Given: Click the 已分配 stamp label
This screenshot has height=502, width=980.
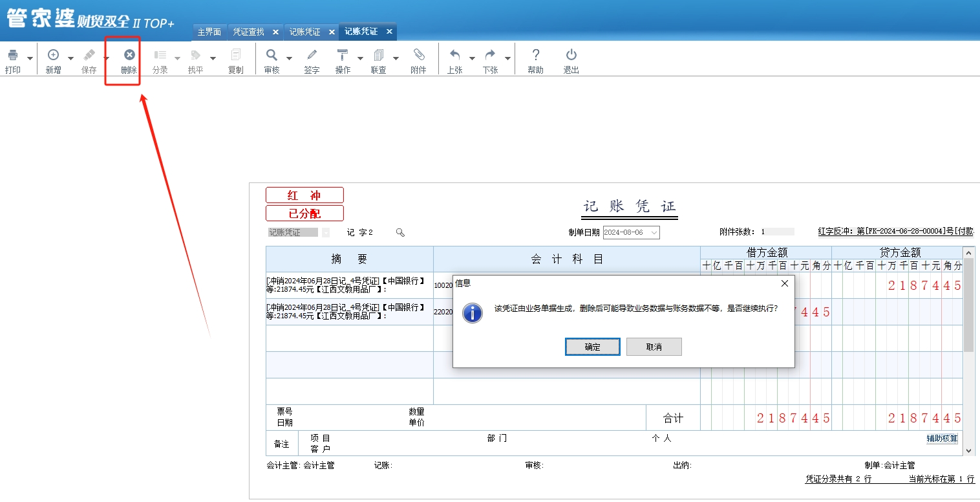Looking at the screenshot, I should click(x=304, y=213).
